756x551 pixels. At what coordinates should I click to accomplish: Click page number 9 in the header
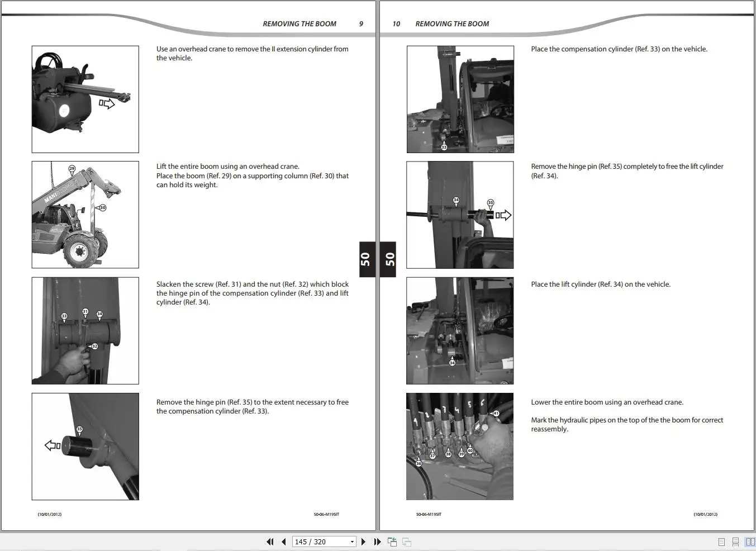(x=361, y=24)
